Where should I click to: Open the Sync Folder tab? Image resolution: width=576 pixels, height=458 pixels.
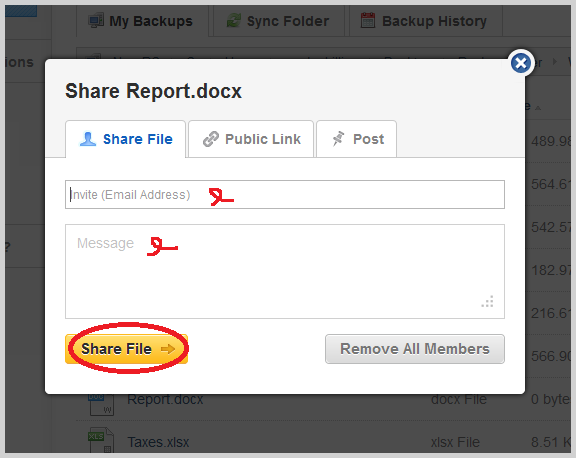279,21
